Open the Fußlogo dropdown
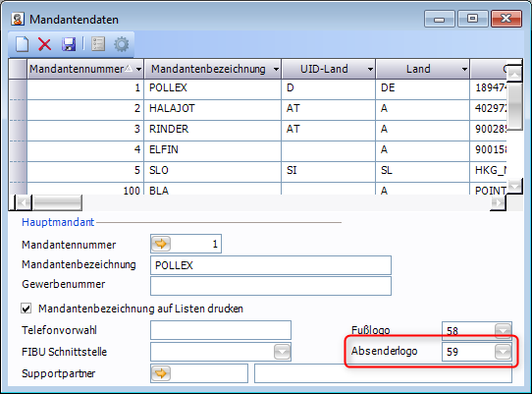This screenshot has height=394, width=532. point(503,330)
